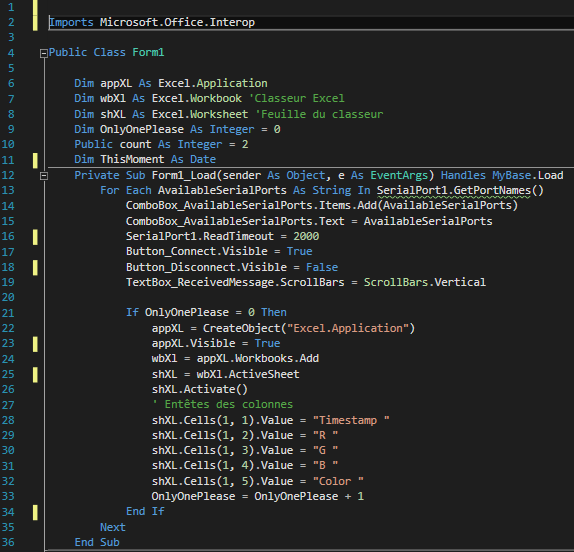Viewport: 574px width, 552px height.
Task: Click the Entêtes des colonnes comment
Action: click(x=222, y=404)
